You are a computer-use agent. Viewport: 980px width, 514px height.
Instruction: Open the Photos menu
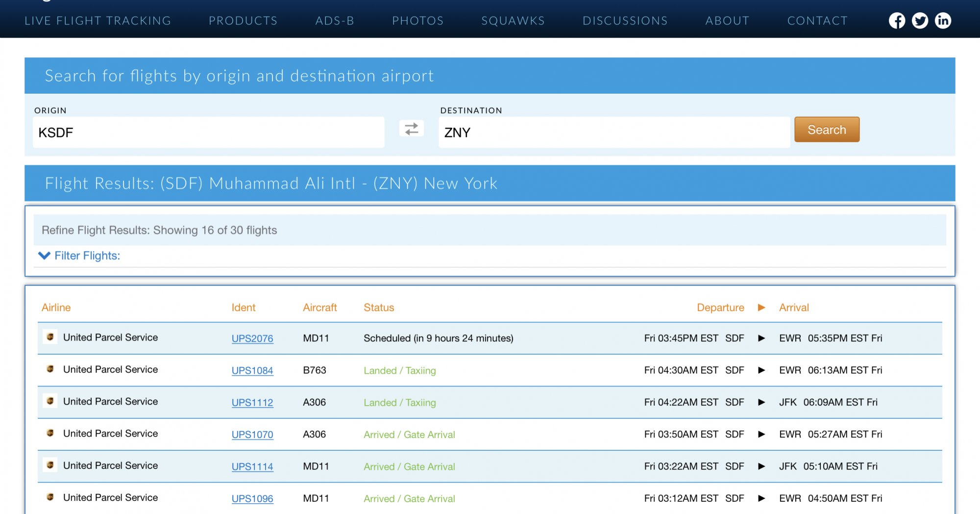coord(418,21)
